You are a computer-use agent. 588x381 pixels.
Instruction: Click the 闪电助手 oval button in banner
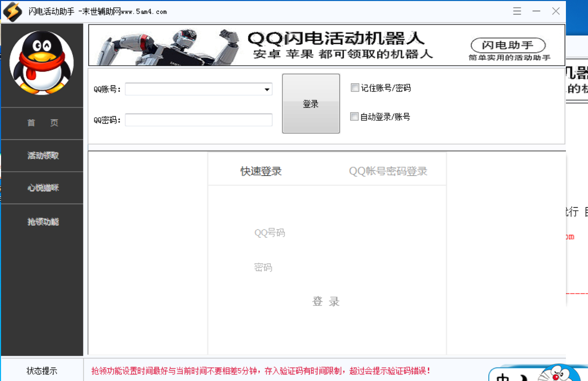[x=508, y=45]
